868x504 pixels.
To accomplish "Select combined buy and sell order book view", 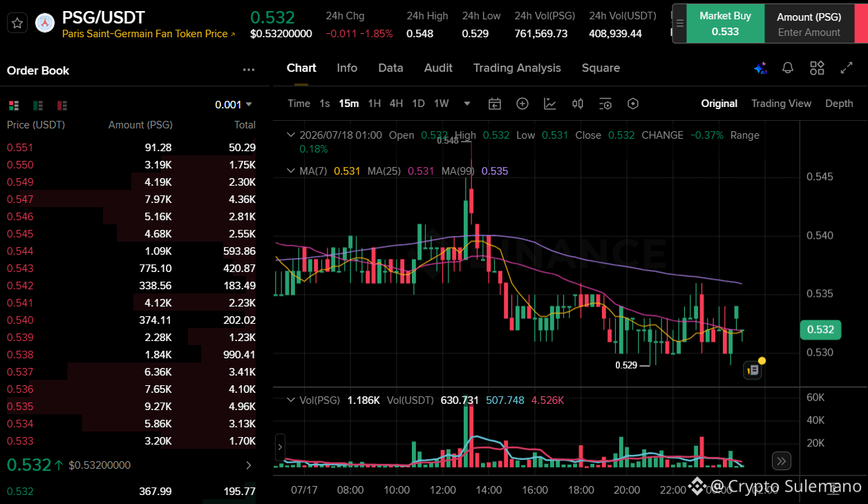I will pos(14,105).
